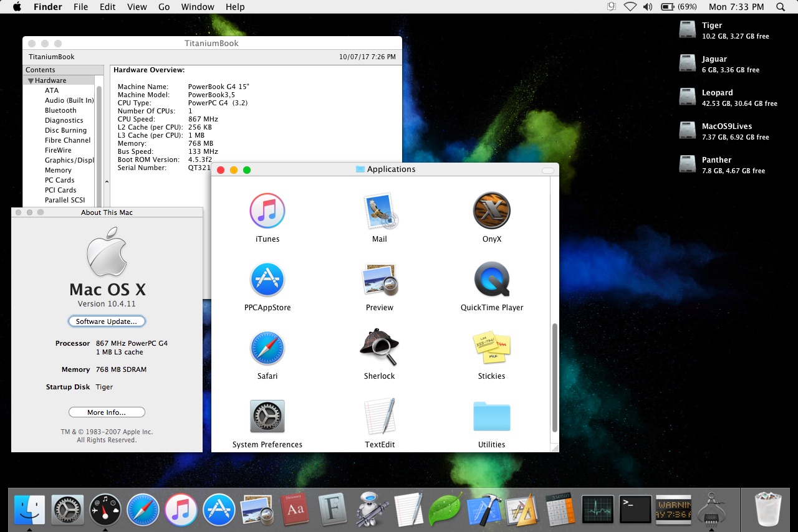The width and height of the screenshot is (798, 532).
Task: Open System Preferences in Applications window
Action: [x=267, y=416]
